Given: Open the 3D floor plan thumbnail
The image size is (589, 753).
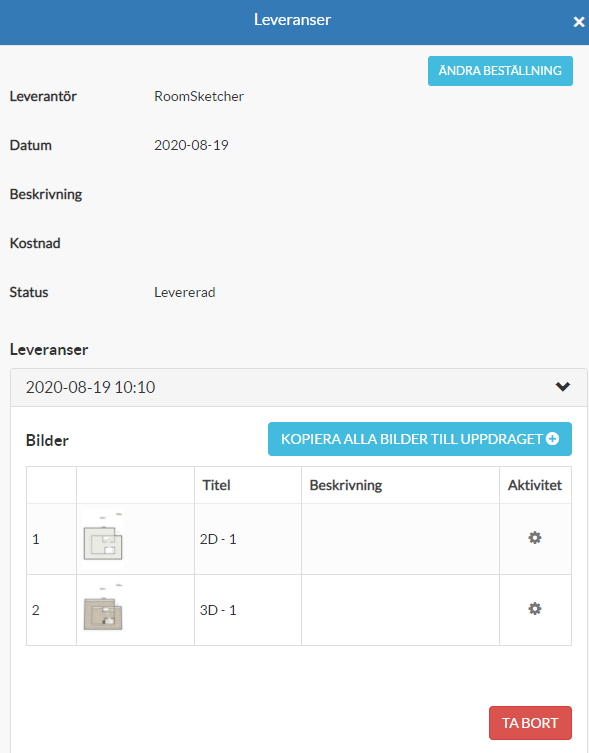Looking at the screenshot, I should (x=103, y=609).
